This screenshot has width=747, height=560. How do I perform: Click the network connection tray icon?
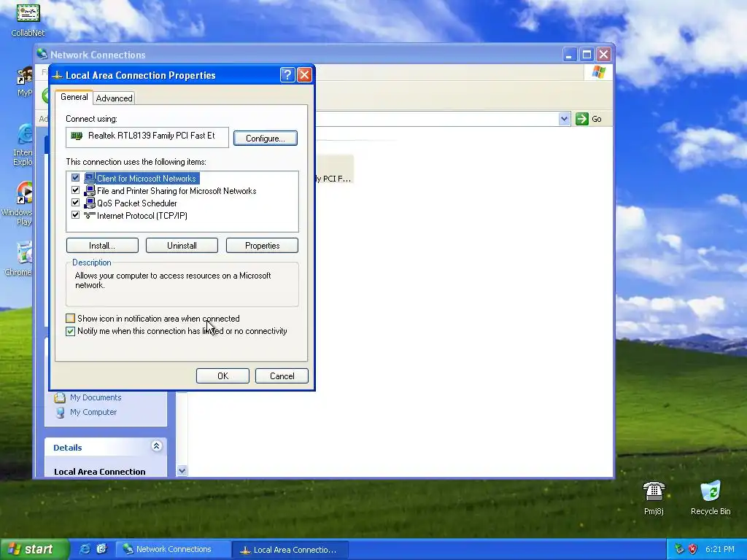pos(679,549)
